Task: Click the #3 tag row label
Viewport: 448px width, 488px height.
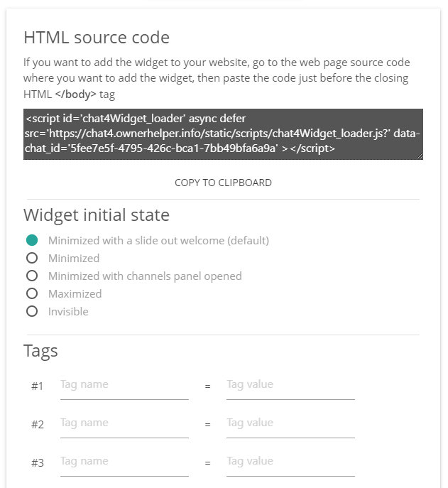Action: 38,462
